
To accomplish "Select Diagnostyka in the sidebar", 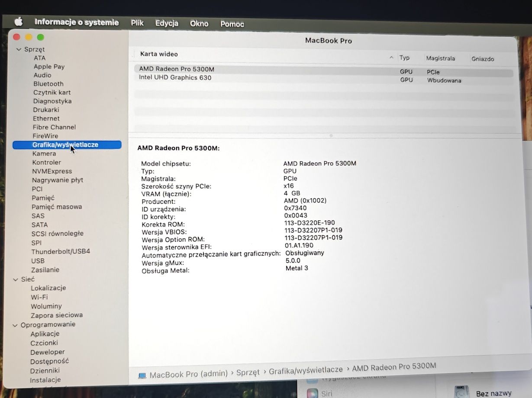I will [x=52, y=101].
